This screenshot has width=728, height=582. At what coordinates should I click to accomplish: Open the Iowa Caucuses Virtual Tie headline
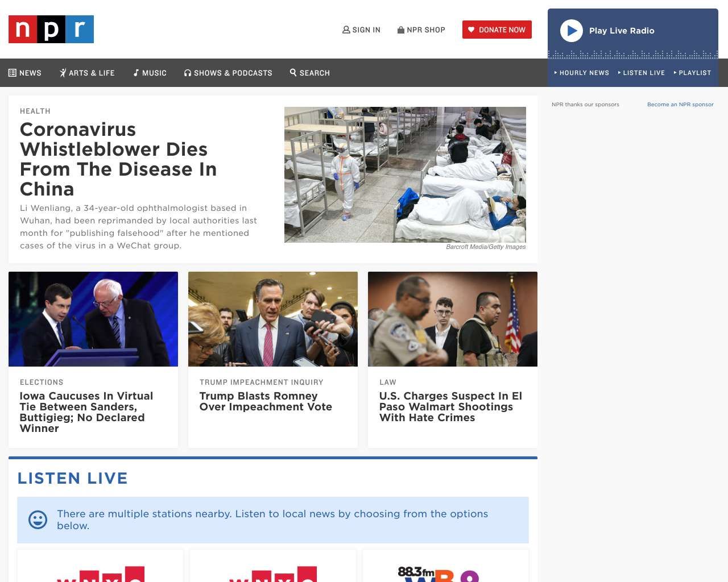coord(86,412)
